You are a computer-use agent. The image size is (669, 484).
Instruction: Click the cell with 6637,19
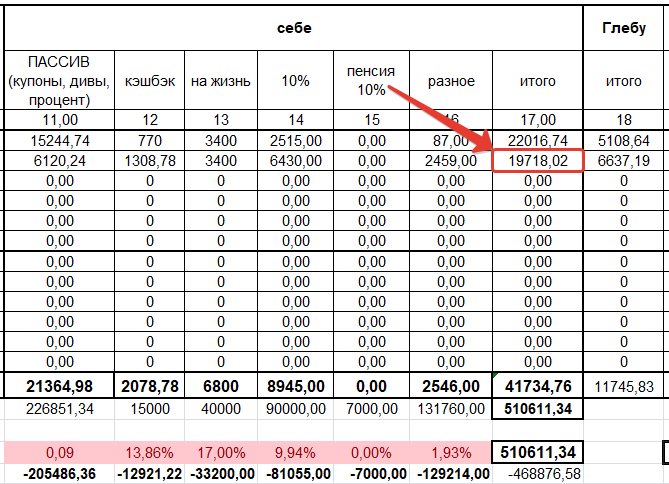623,161
